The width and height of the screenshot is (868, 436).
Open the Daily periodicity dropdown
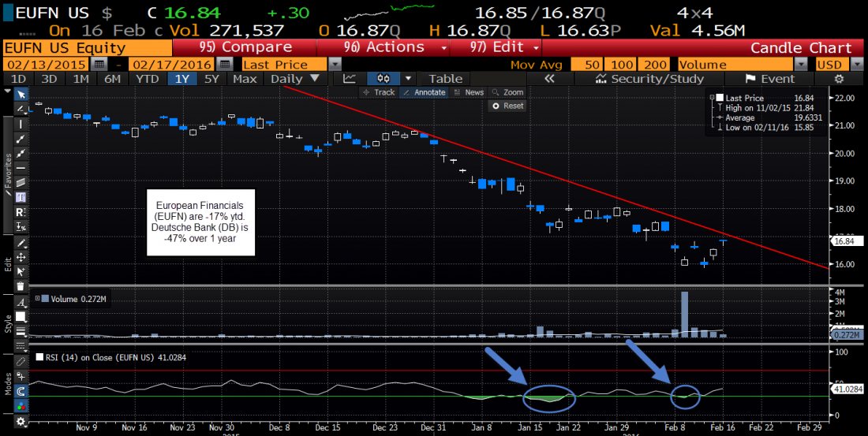pyautogui.click(x=295, y=79)
